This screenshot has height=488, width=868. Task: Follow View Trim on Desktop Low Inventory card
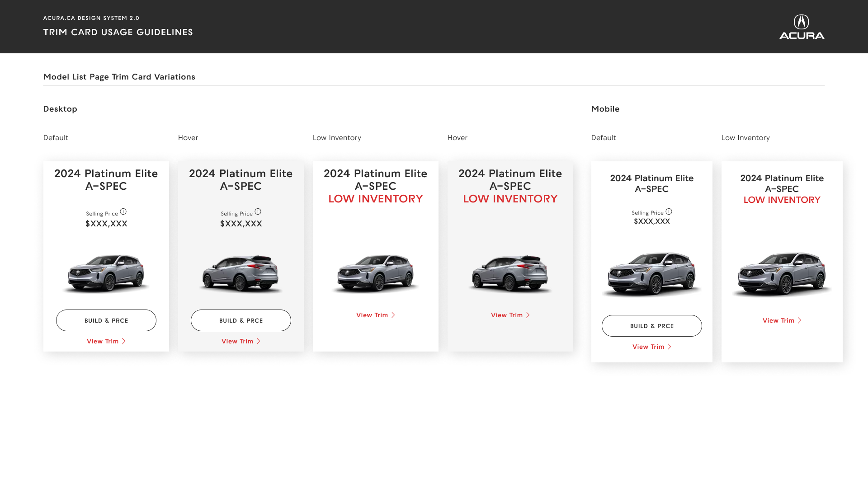point(376,315)
